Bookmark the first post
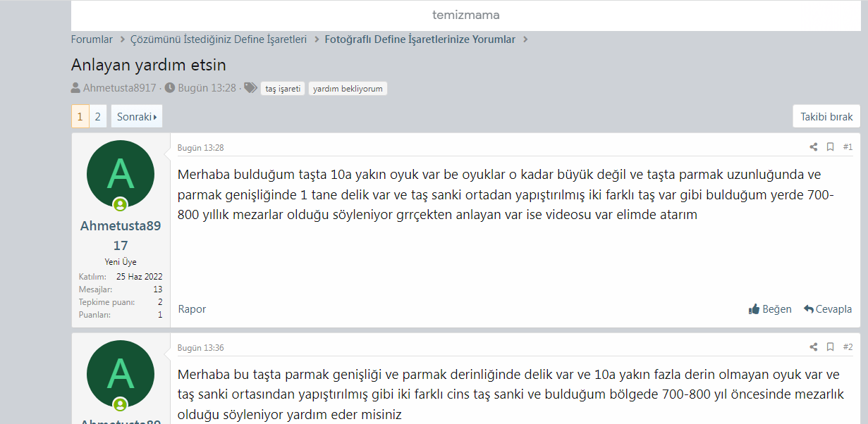 tap(830, 146)
